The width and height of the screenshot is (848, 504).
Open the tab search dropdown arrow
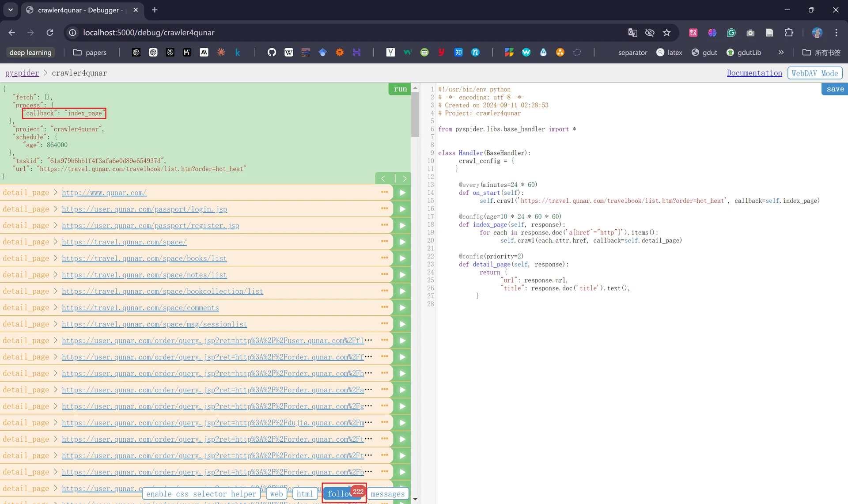(x=11, y=10)
